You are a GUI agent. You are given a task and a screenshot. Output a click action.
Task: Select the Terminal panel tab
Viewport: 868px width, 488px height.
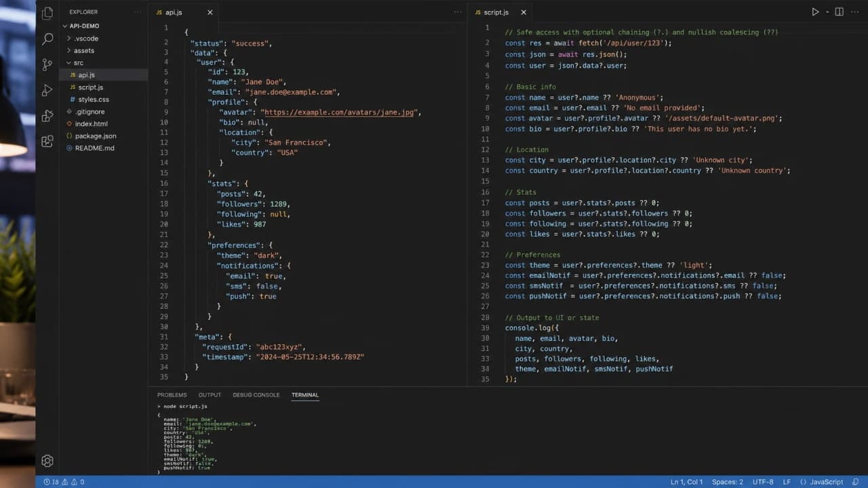click(305, 395)
